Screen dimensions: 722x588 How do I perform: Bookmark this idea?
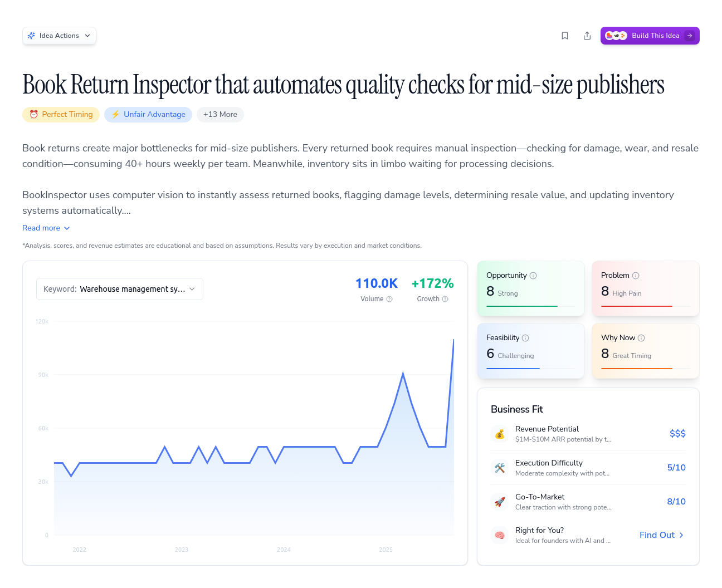(565, 35)
